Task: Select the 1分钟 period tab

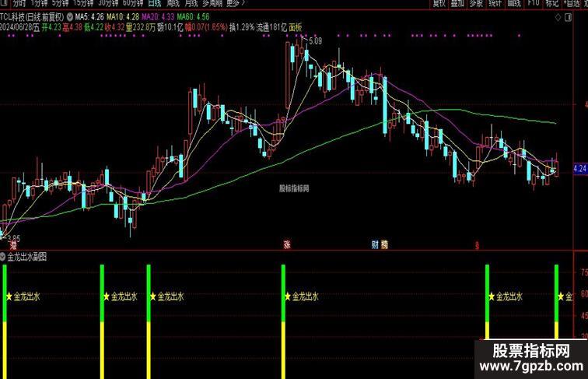Action: [40, 3]
